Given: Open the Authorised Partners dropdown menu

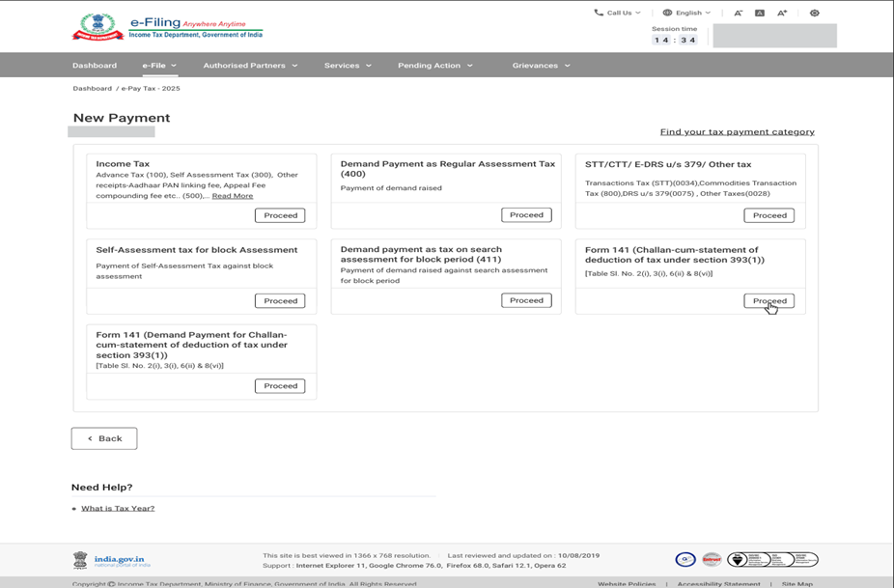Looking at the screenshot, I should 250,66.
